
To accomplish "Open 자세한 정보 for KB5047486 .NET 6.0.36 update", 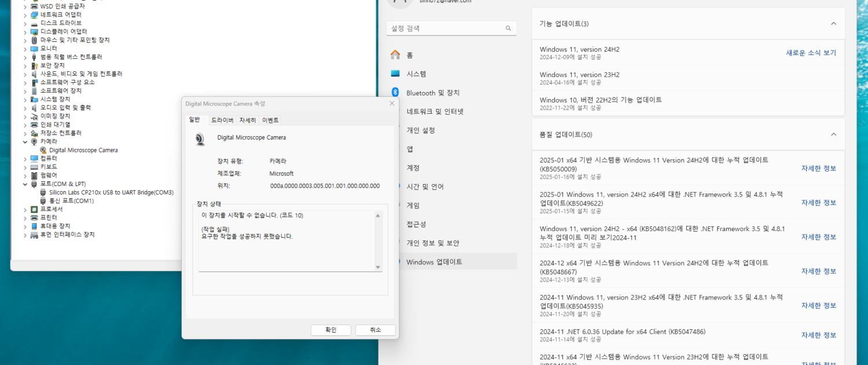I will coord(819,335).
